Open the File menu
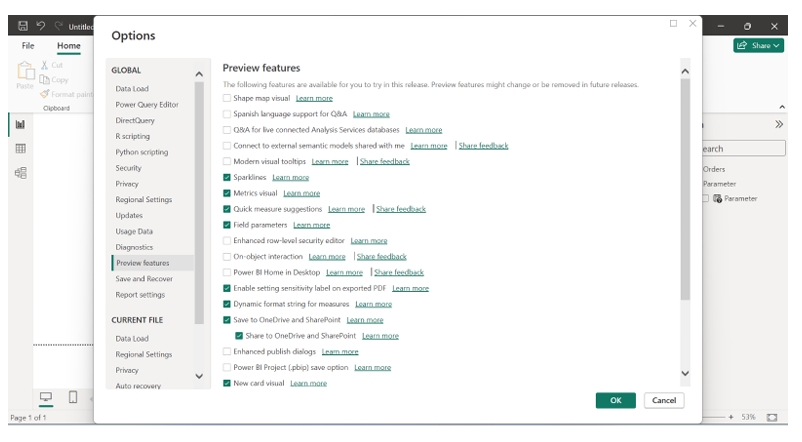This screenshot has width=802, height=442. click(x=28, y=46)
